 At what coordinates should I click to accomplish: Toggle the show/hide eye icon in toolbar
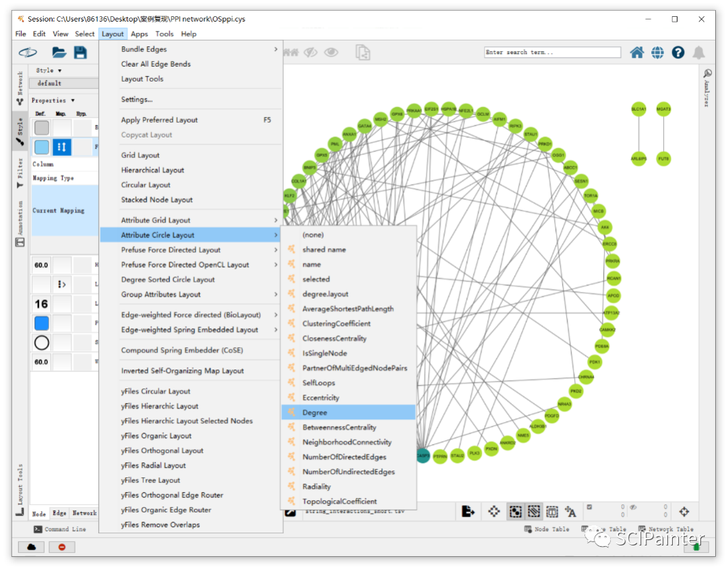(331, 52)
